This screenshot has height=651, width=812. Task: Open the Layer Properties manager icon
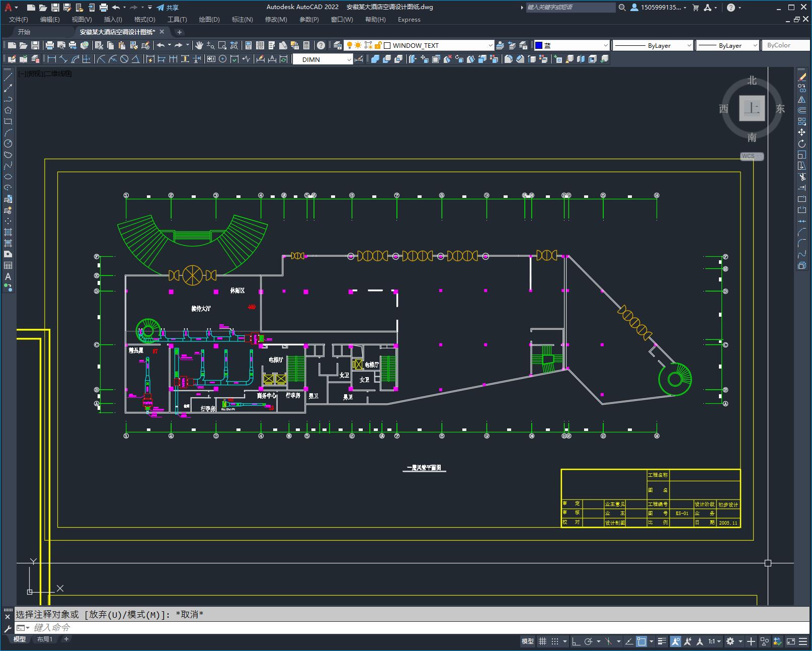[338, 45]
